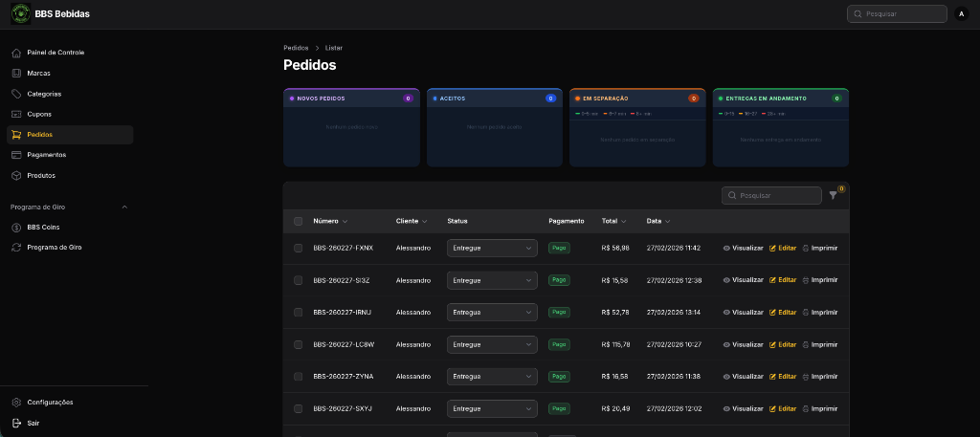This screenshot has height=437, width=980.
Task: Click Imprimir for order BBS-260227-FXNX
Action: (819, 248)
